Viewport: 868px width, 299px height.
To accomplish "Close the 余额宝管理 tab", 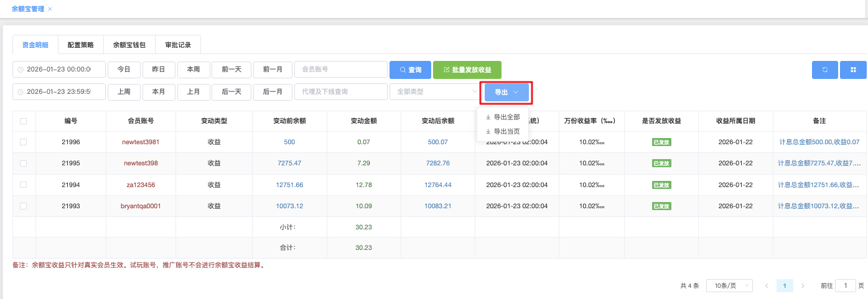I will pyautogui.click(x=50, y=9).
